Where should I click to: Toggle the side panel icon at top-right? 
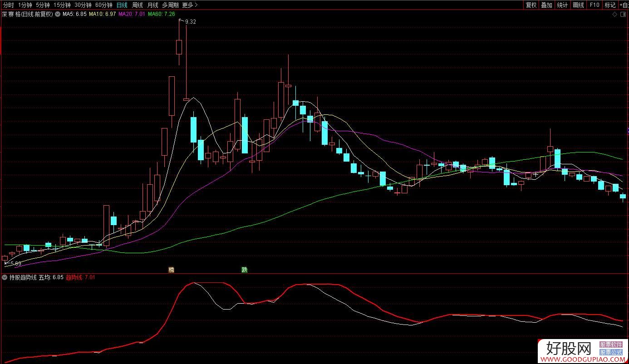(x=623, y=15)
